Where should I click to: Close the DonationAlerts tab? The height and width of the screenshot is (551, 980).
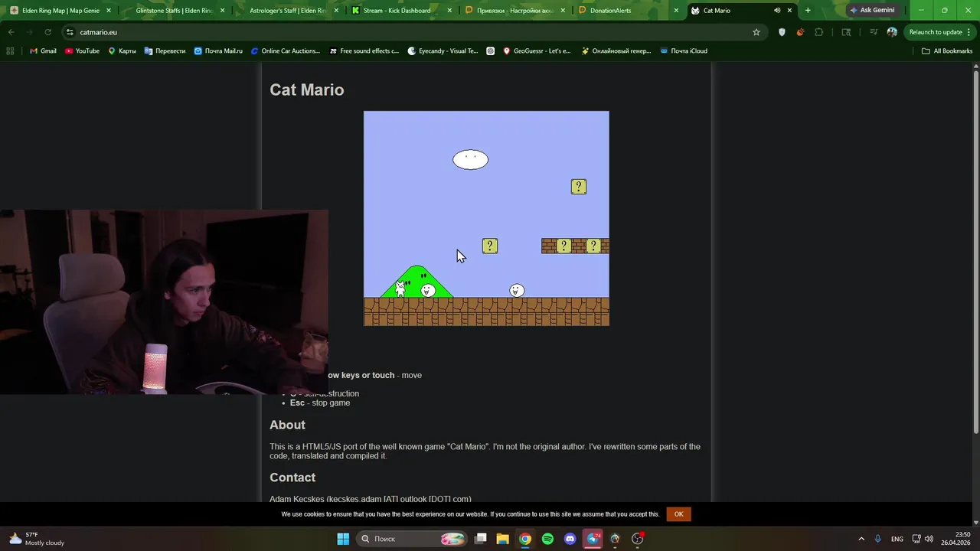[676, 11]
